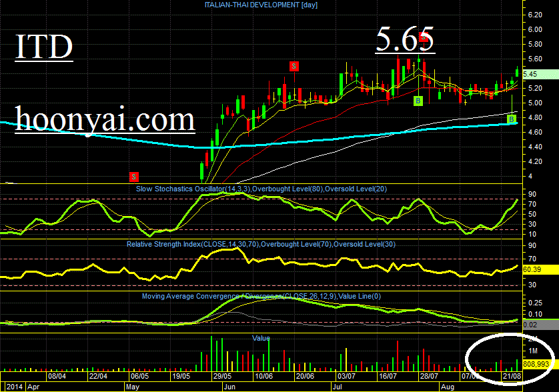
Task: Click the 0.10 MACD axis label
Action: 535,314
